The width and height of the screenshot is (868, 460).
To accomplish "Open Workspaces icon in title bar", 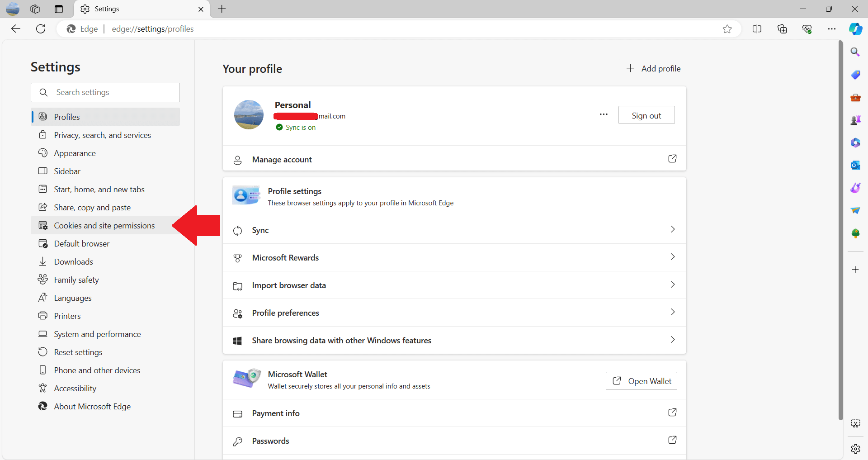I will [x=35, y=9].
